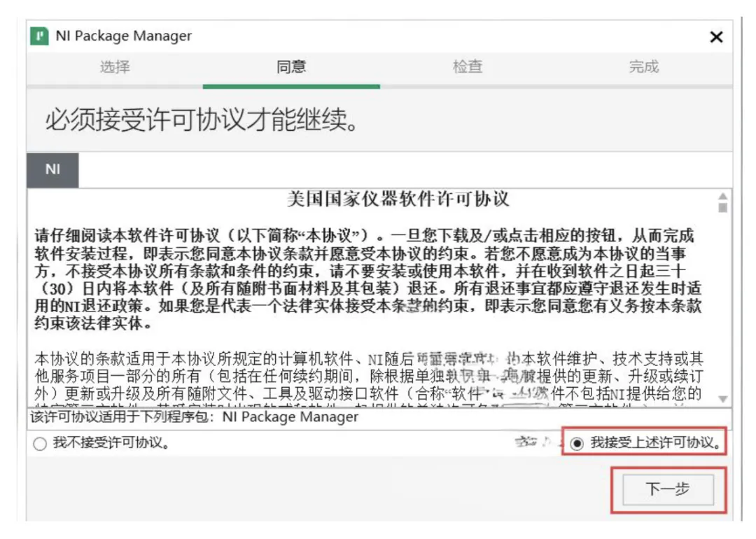
Task: Open the 检查 step tab
Action: 468,66
